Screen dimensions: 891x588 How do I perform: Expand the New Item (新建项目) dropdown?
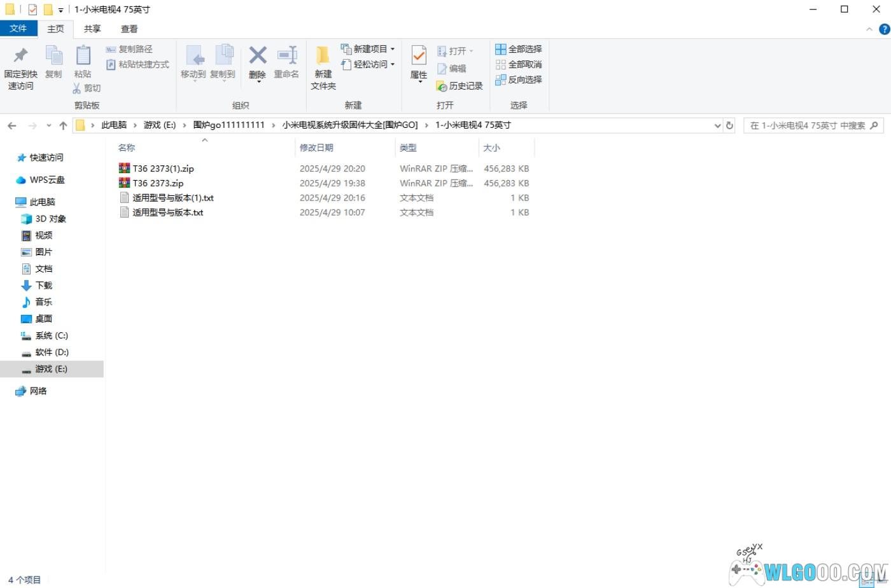(x=369, y=49)
